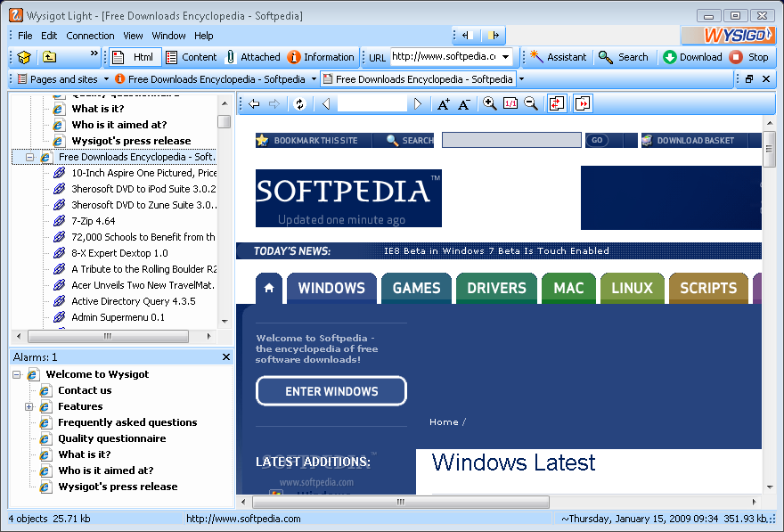Screen dimensions: 784x532
Task: Show Attached files view
Action: point(252,57)
